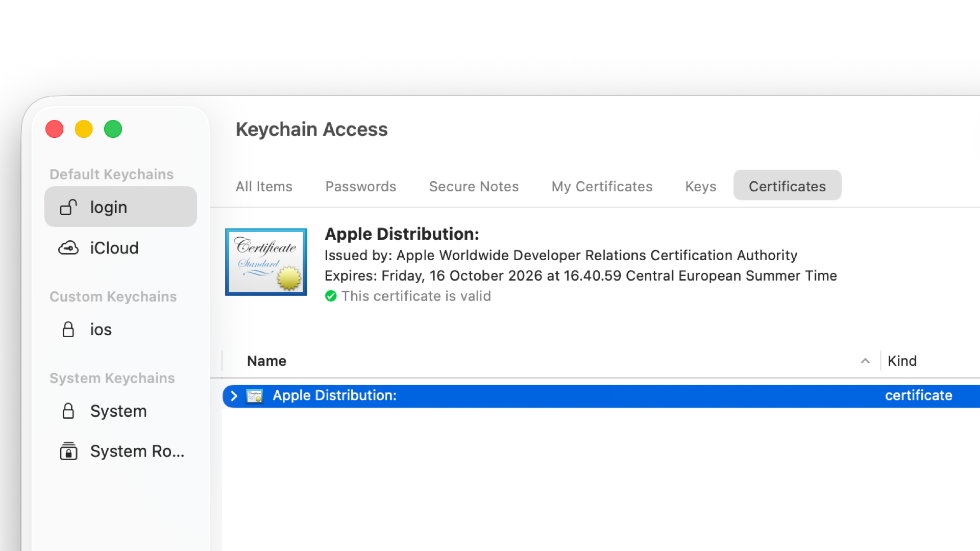Click the large Certificate Standard thumbnail

pyautogui.click(x=266, y=262)
